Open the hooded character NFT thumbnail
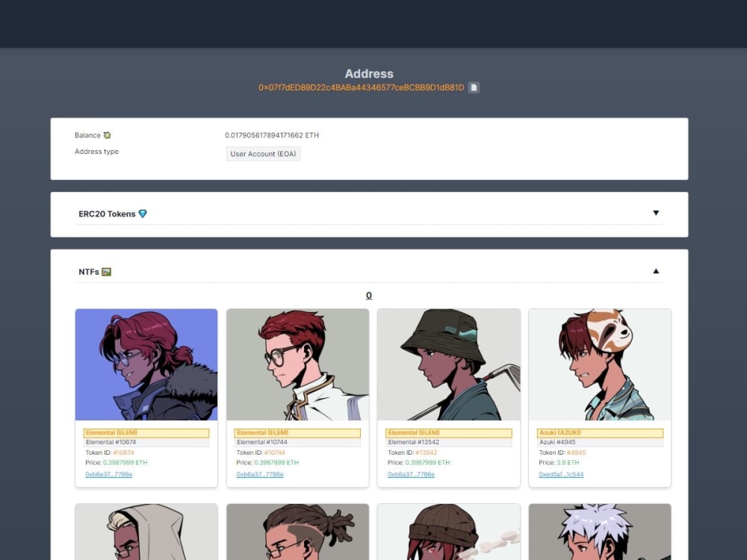 coord(146,532)
